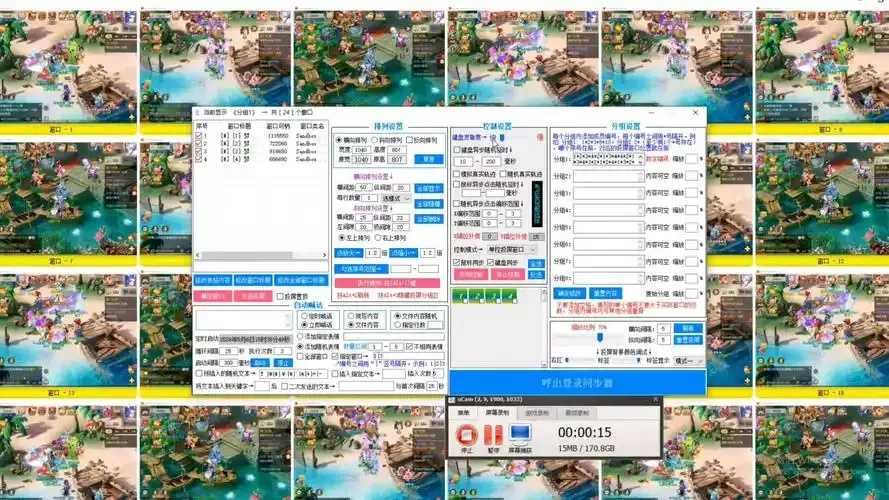Click the 重置内容 button

tap(606, 293)
